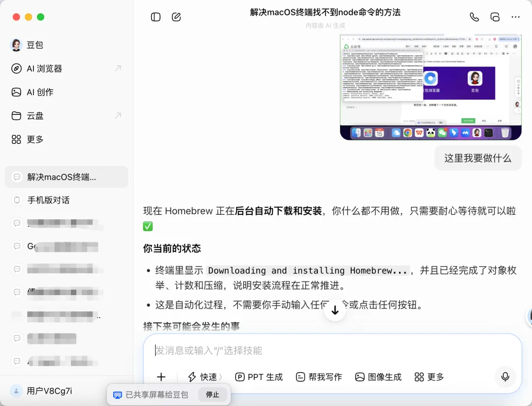Viewport: 532px width, 406px height.
Task: Open AI 创作 in sidebar
Action: [x=40, y=92]
